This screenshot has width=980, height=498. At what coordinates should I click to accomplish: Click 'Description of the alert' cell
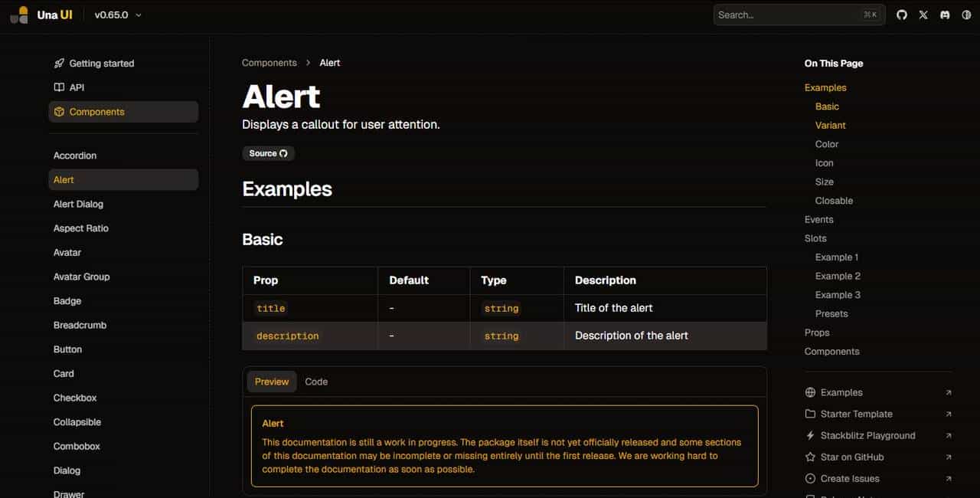point(632,336)
